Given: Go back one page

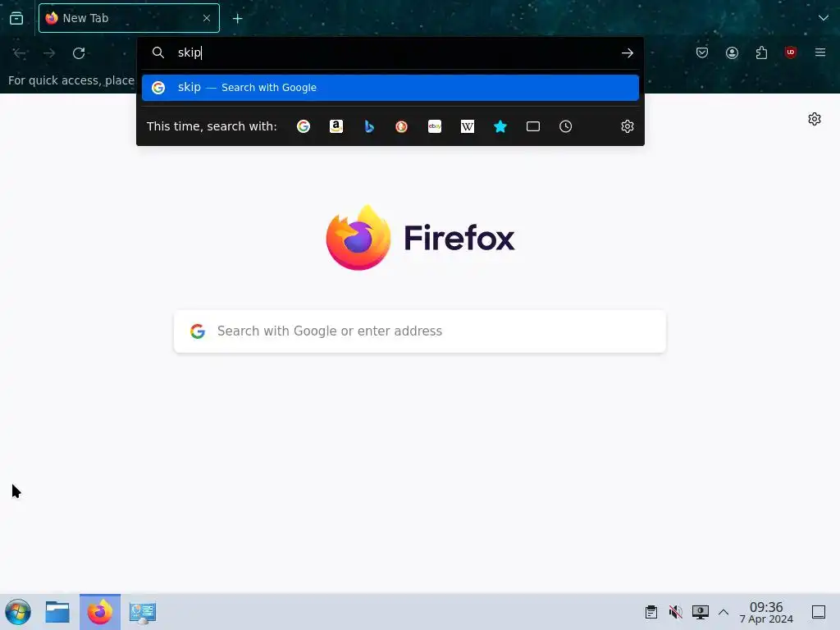Looking at the screenshot, I should tap(20, 53).
